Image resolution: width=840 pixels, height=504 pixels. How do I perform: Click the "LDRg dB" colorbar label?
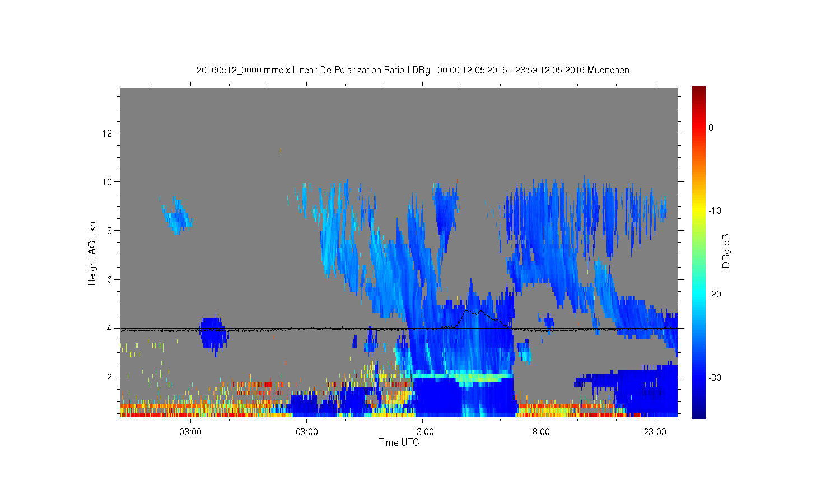[726, 253]
